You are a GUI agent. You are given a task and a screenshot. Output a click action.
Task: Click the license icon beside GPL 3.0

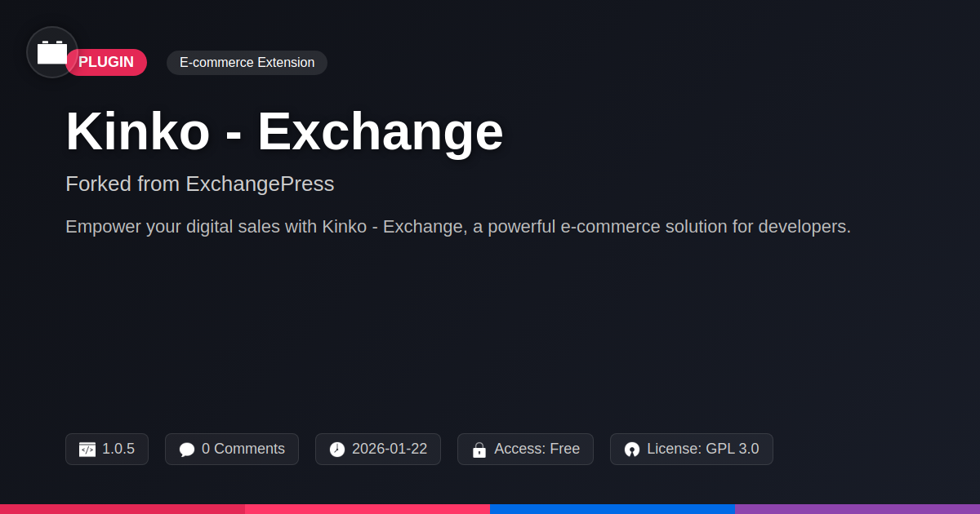coord(632,450)
